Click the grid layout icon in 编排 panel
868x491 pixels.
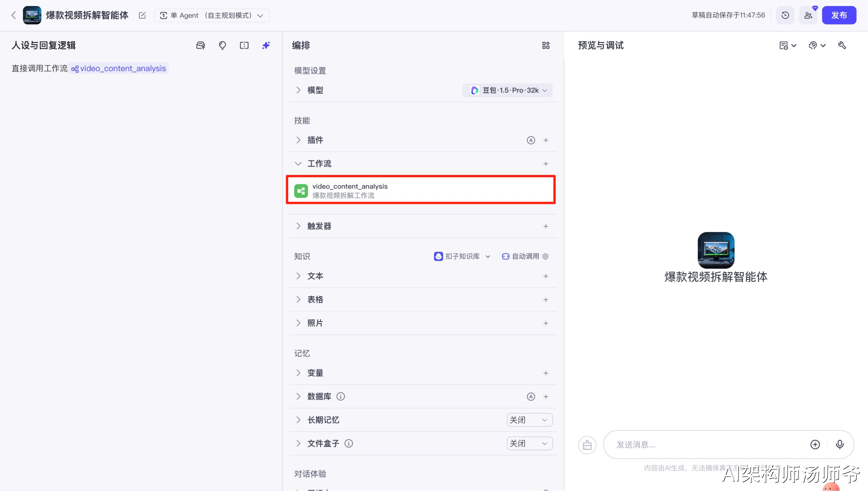tap(546, 45)
